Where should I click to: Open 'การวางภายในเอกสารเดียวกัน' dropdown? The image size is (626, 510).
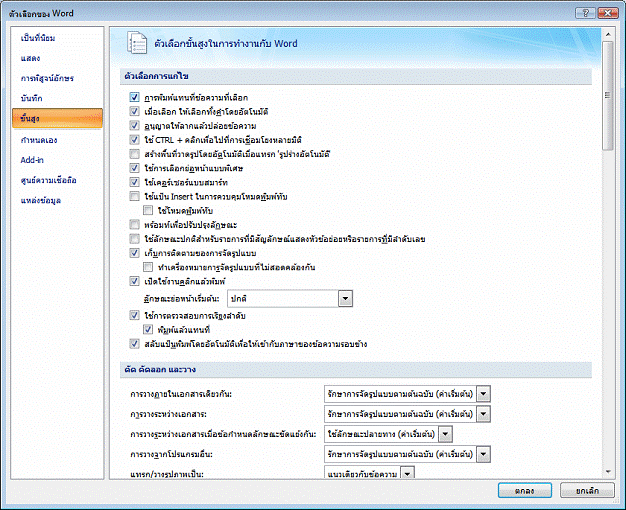(483, 394)
